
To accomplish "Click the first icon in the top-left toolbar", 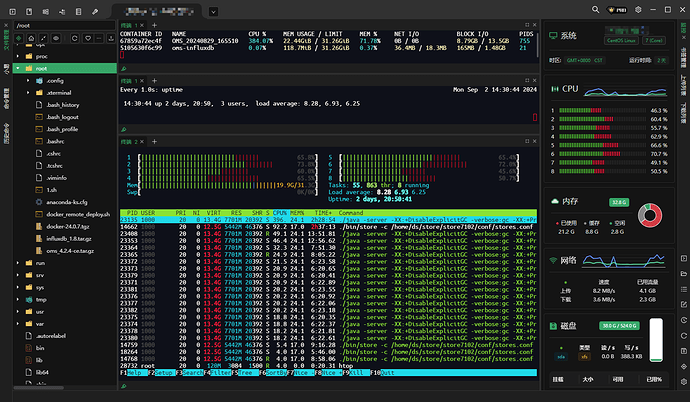I will point(12,12).
